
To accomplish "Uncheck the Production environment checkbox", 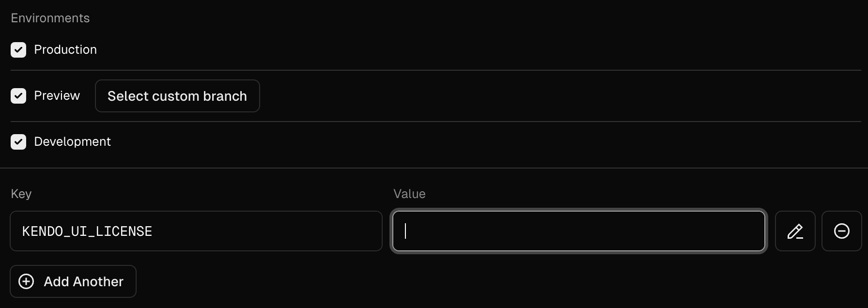I will click(18, 49).
